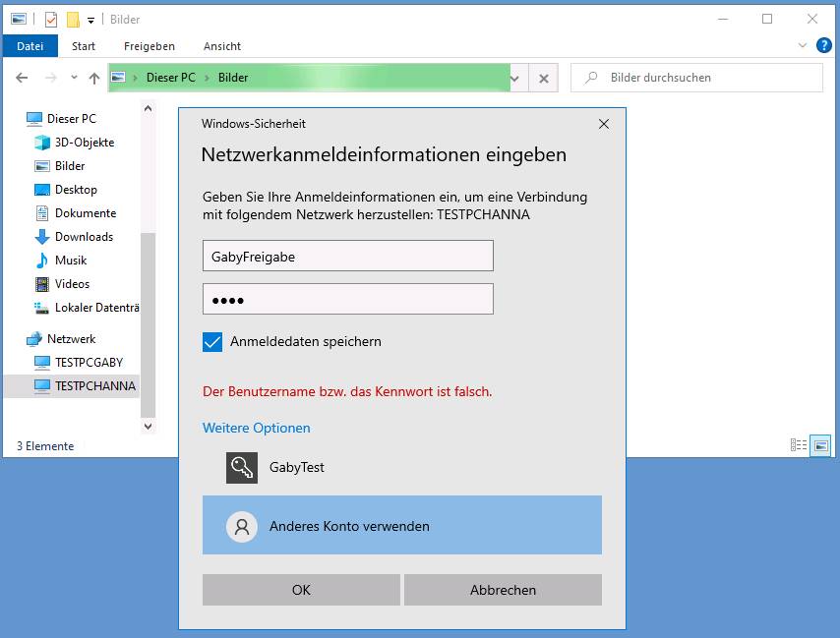Screen dimensions: 840x638
Task: Click the Videos film icon in sidebar
Action: tap(41, 284)
